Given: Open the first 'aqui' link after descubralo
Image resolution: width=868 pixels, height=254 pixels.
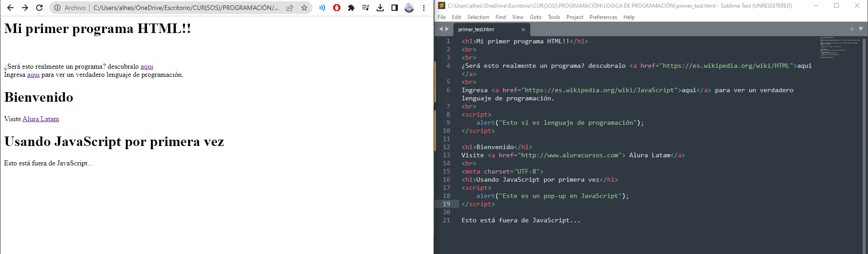Looking at the screenshot, I should tap(147, 66).
